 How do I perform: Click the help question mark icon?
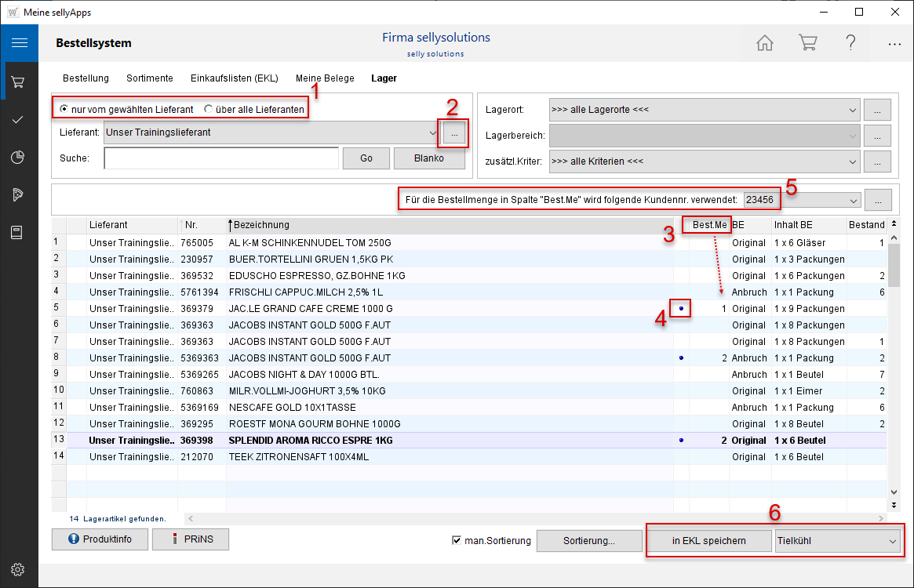(850, 43)
